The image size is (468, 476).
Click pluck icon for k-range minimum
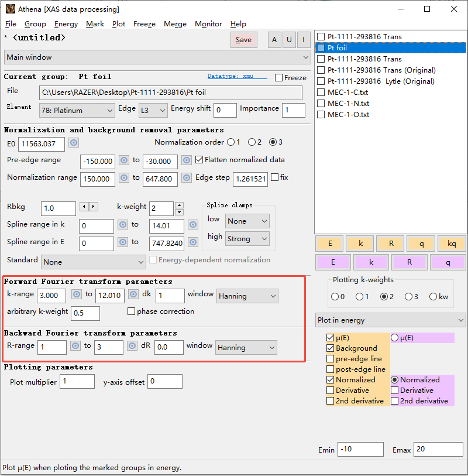76,295
